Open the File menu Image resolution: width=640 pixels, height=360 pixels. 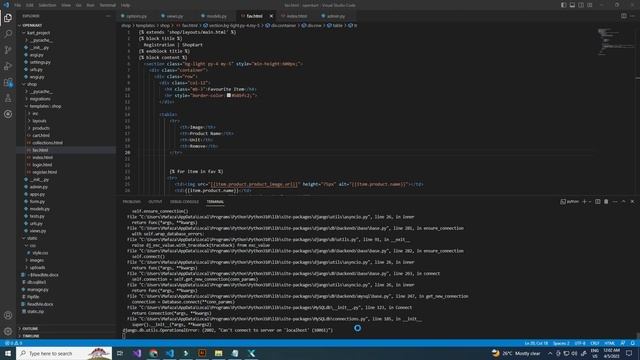point(18,5)
